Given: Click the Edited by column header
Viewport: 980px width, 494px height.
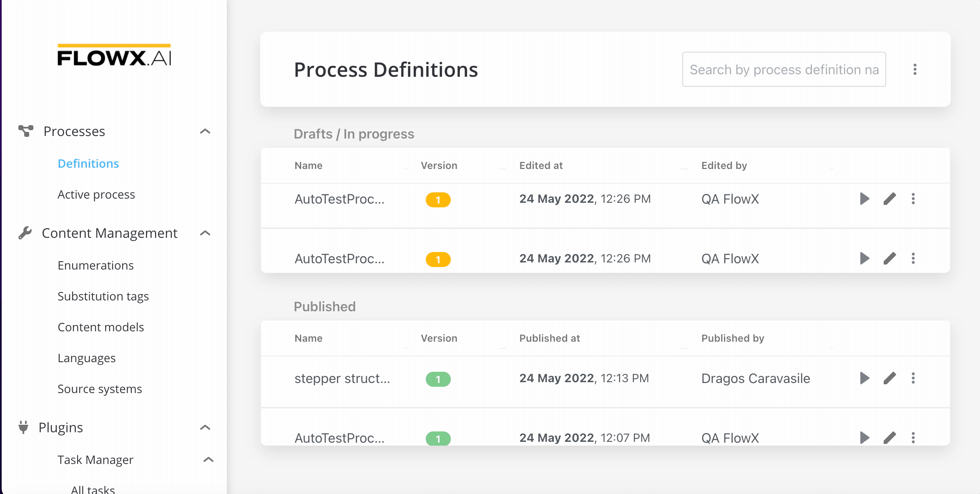Looking at the screenshot, I should pos(724,166).
